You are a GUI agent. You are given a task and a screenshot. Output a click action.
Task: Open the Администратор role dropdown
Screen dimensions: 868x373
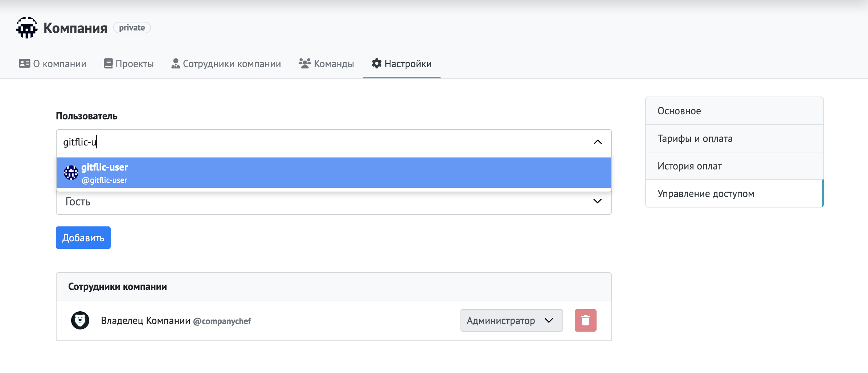click(x=512, y=320)
